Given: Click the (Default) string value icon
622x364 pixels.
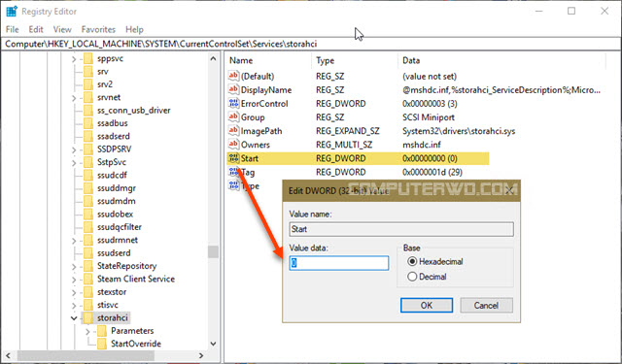Looking at the screenshot, I should coord(233,76).
